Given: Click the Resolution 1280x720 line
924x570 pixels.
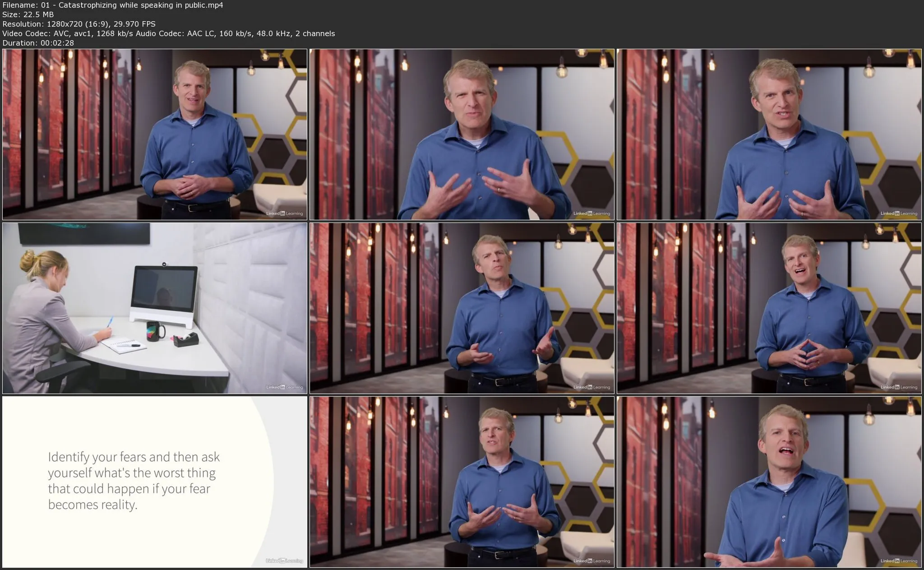Looking at the screenshot, I should (79, 24).
